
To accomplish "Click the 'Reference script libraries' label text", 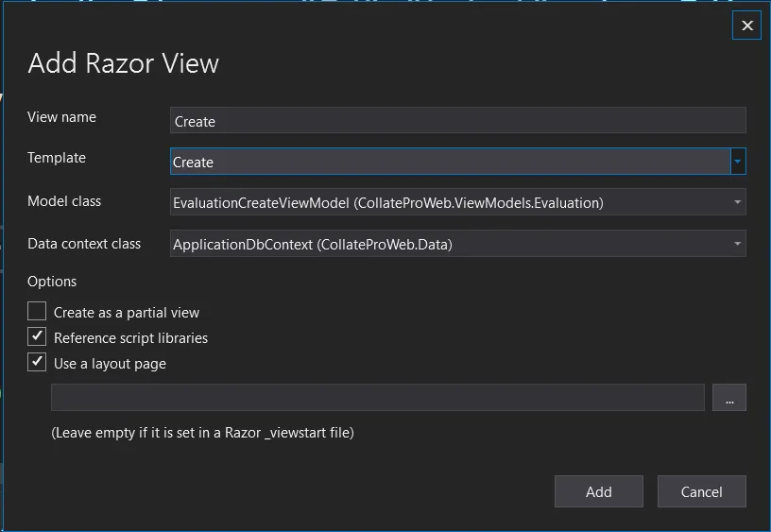I will click(130, 338).
